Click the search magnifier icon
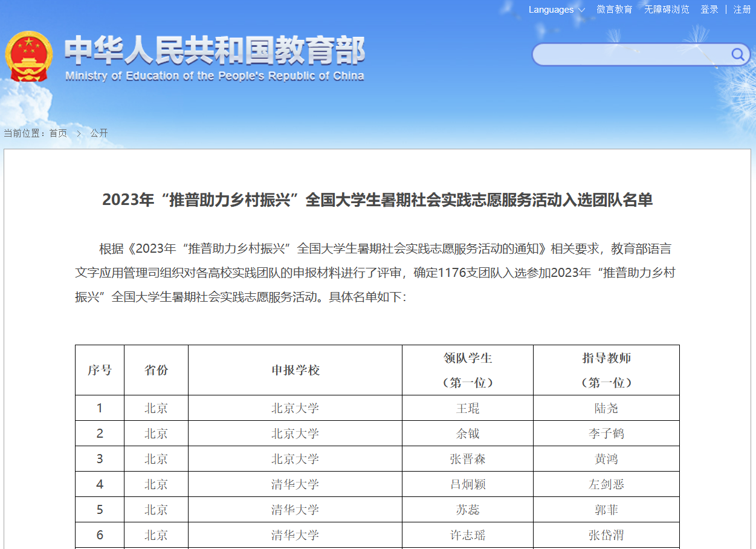Image resolution: width=756 pixels, height=549 pixels. 738,55
